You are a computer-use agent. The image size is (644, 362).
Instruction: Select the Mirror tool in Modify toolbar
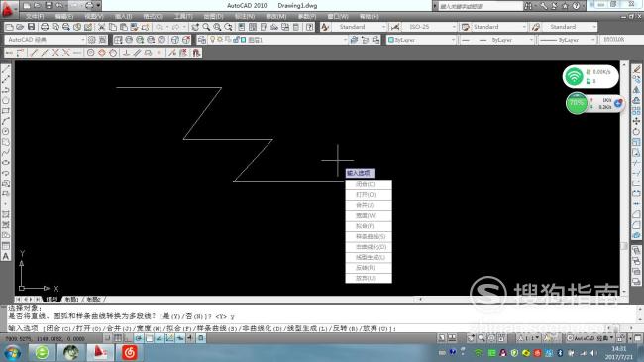point(636,90)
